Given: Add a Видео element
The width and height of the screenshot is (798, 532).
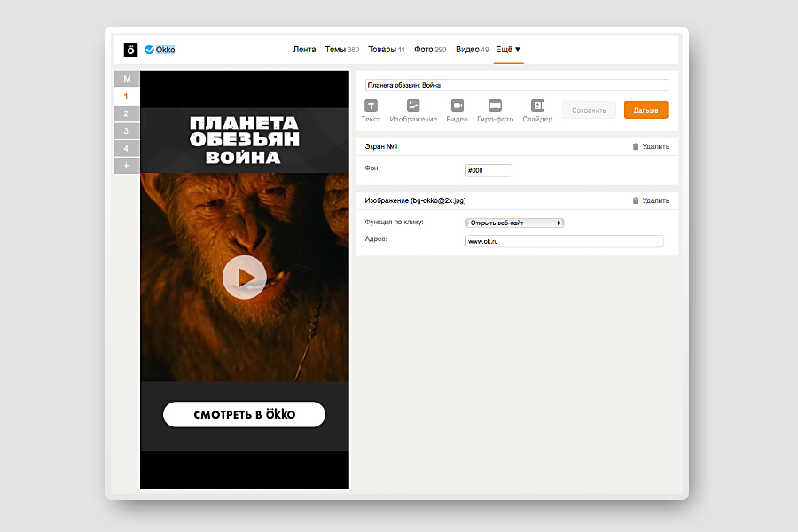Looking at the screenshot, I should point(457,111).
